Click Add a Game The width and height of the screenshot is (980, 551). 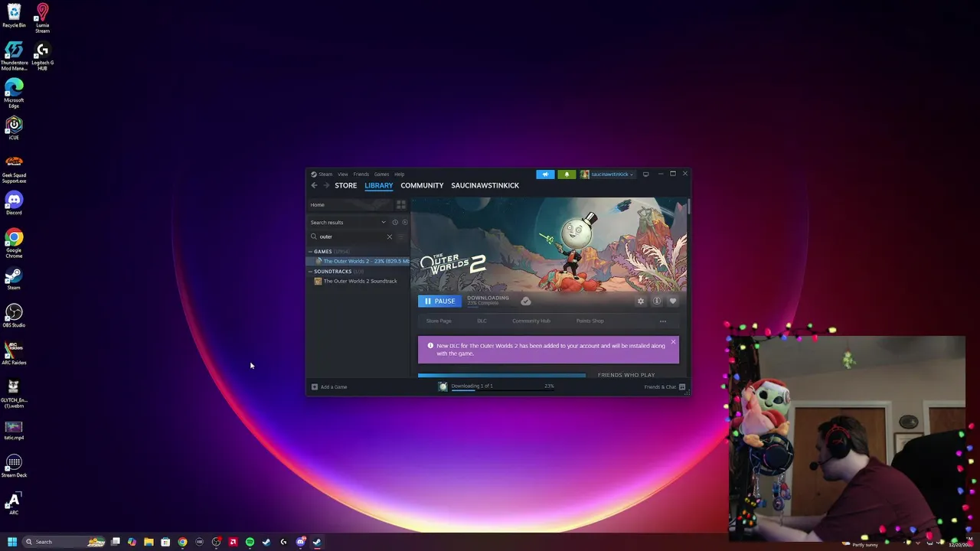(329, 386)
